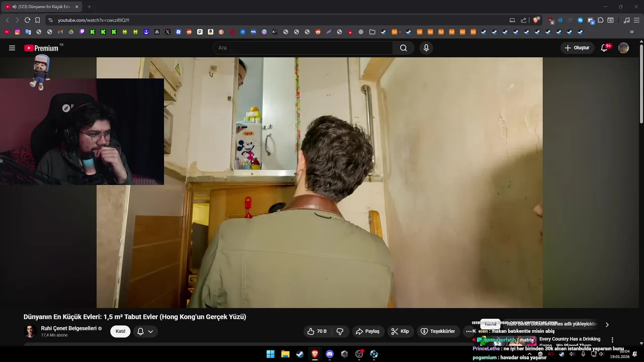Viewport: 644px width, 362px height.
Task: Create a clip with the Klip button
Action: click(x=400, y=331)
